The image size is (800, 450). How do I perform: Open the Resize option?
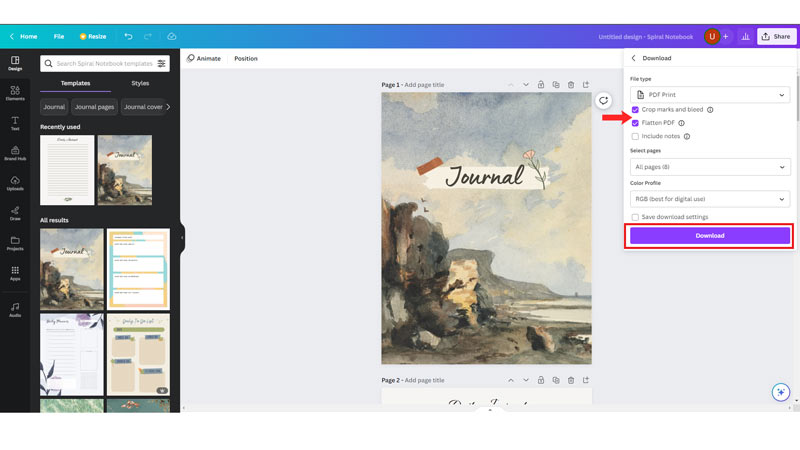[93, 36]
